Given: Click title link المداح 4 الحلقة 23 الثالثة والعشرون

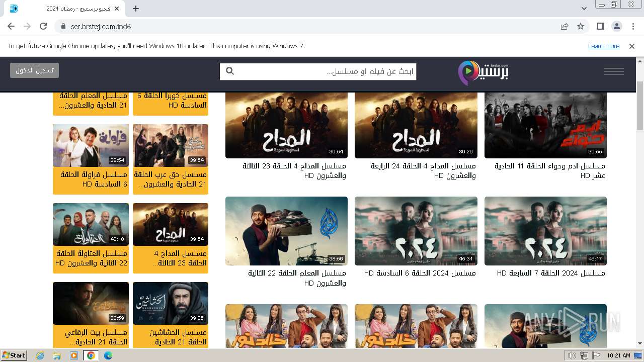Looking at the screenshot, I should 294,170.
